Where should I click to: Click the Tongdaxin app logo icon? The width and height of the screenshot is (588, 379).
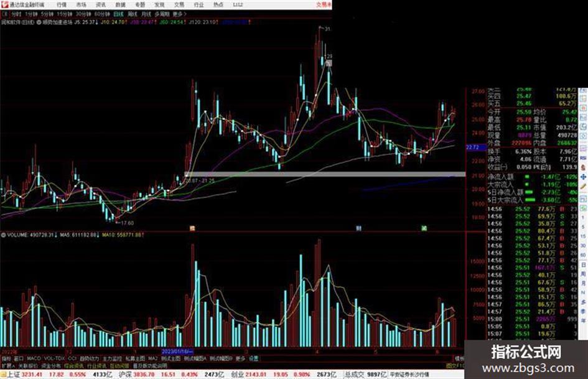4,4
